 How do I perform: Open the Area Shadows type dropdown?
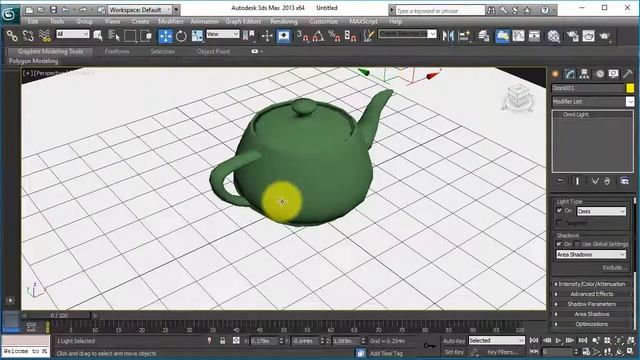point(591,254)
